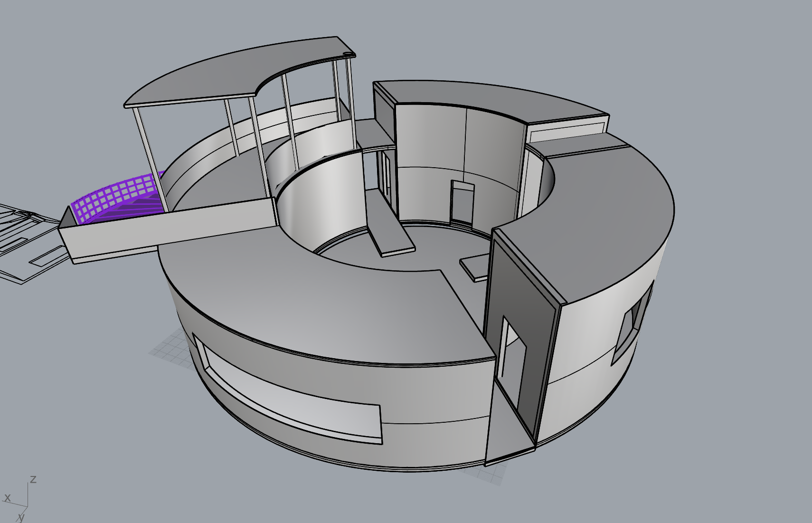Click the small circular hole on the canopy corner
The width and height of the screenshot is (812, 523).
(347, 53)
